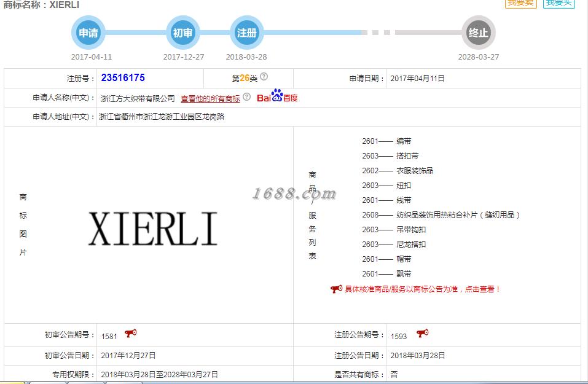
Task: Open help icon next to 第26类
Action: (264, 77)
